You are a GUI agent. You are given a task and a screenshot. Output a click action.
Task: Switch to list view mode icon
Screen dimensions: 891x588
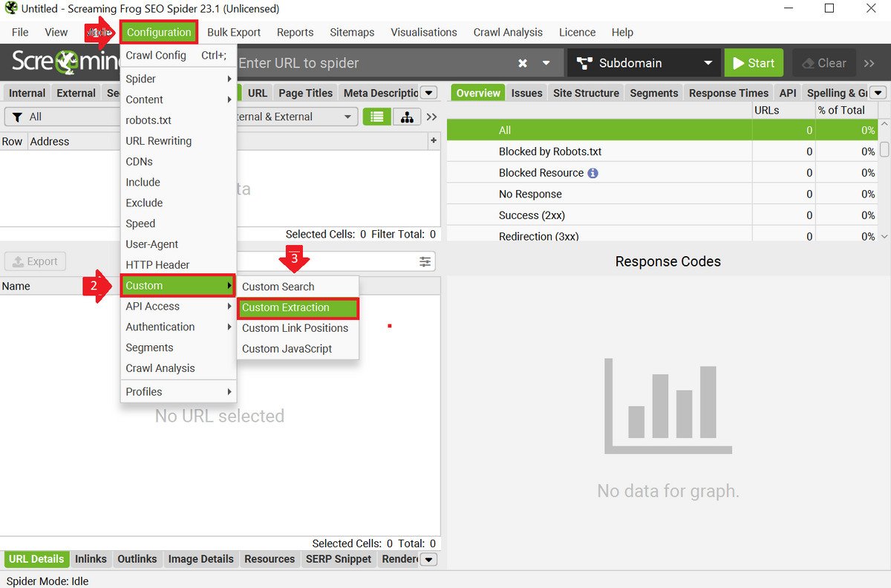click(x=377, y=117)
